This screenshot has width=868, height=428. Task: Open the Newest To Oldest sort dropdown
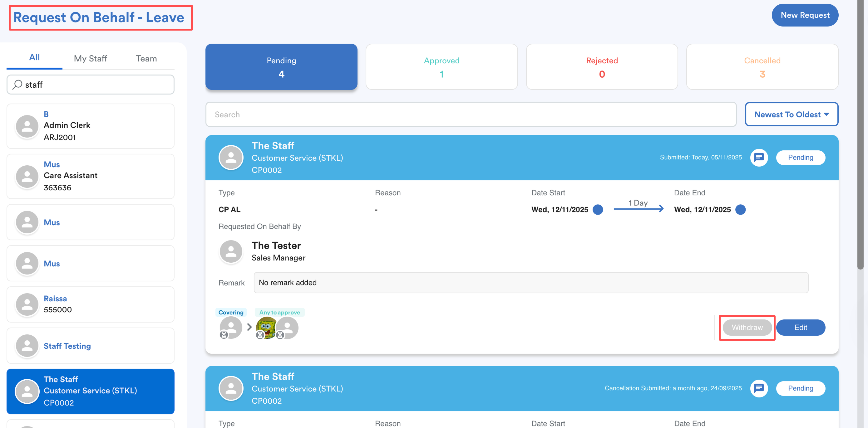pos(791,114)
